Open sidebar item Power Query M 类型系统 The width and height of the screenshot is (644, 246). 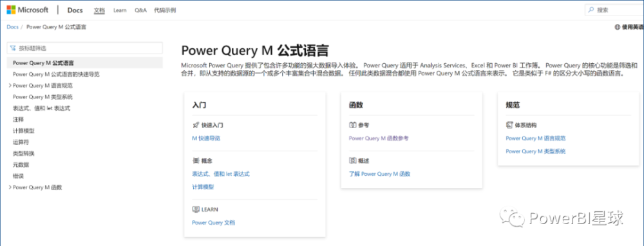pos(43,97)
